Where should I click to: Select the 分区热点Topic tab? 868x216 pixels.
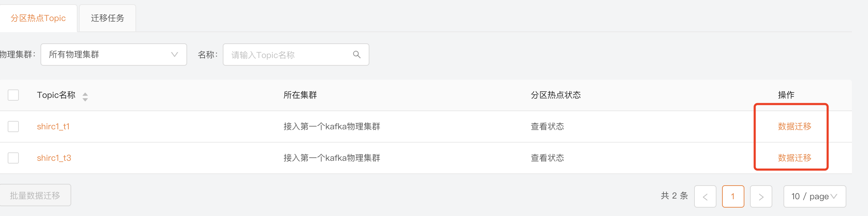pos(38,18)
